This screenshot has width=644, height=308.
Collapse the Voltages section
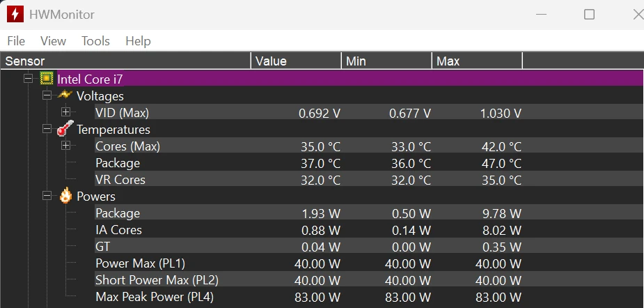coord(47,95)
